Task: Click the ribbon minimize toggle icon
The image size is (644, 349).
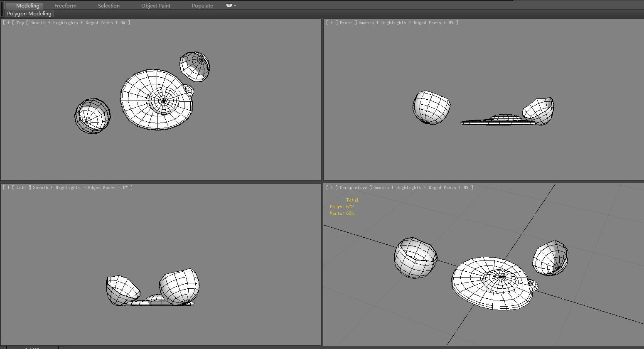Action: 229,5
